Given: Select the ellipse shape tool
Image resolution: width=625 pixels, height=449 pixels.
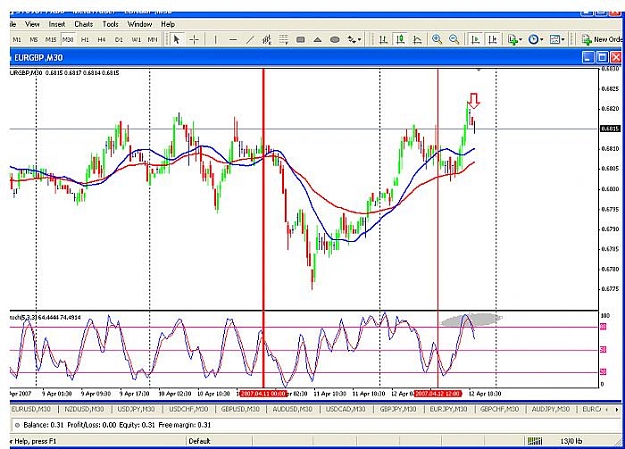Looking at the screenshot, I should (x=335, y=39).
